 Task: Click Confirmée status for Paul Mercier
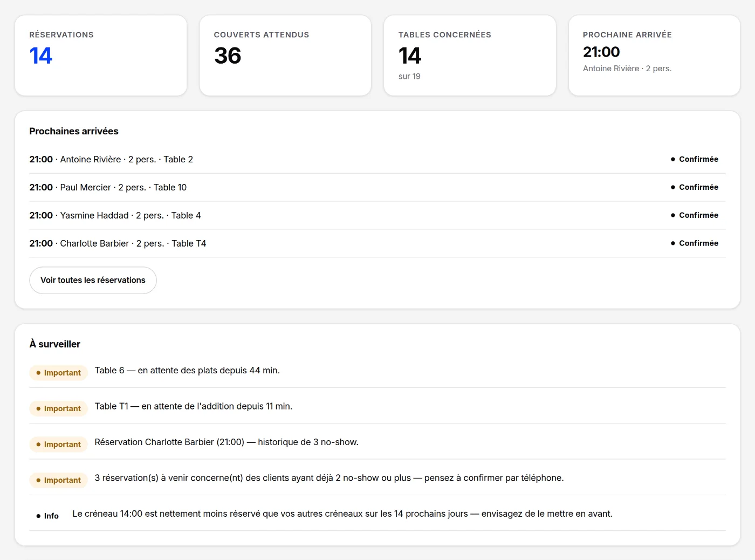click(695, 187)
